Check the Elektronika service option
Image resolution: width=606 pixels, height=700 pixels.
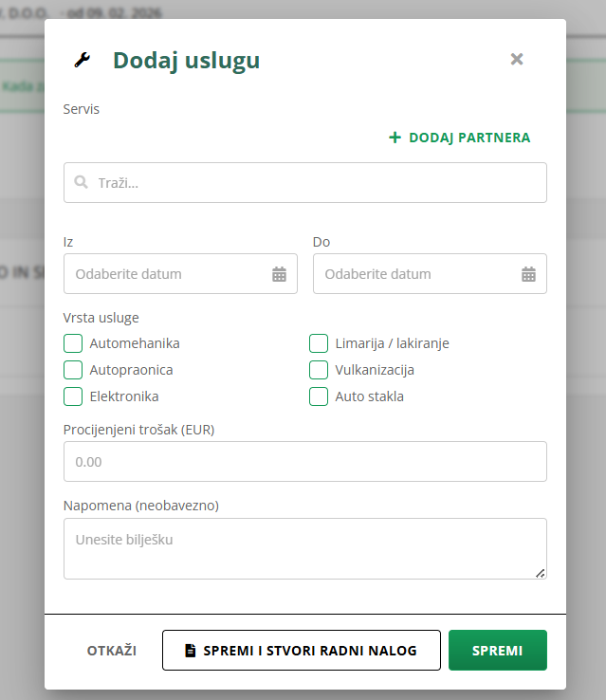73,396
